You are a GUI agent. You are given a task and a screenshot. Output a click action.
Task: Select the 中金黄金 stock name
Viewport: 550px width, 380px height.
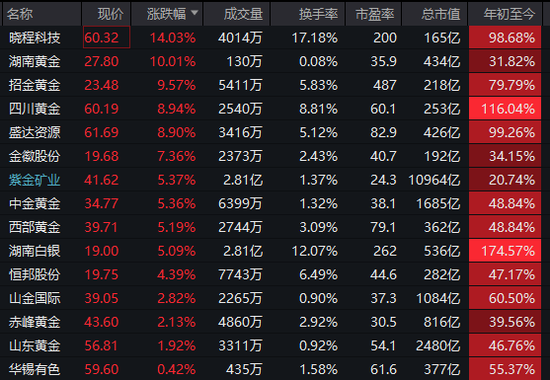coord(34,204)
